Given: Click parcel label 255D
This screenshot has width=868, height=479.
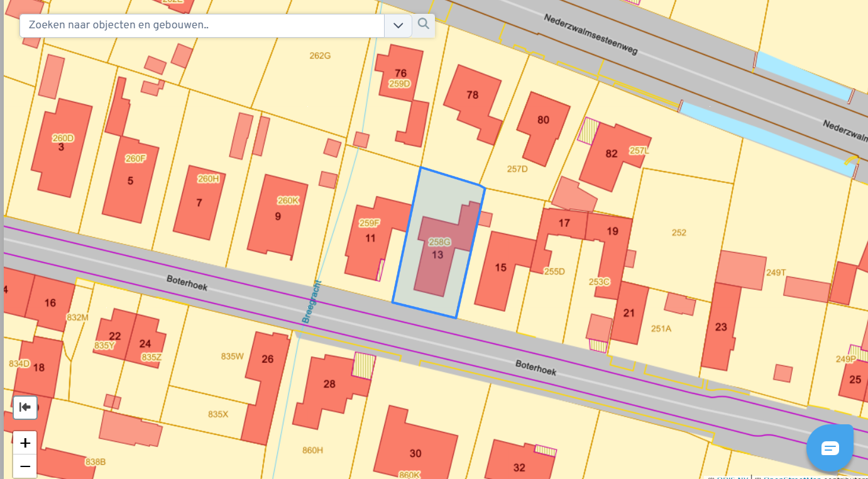Looking at the screenshot, I should pos(554,272).
